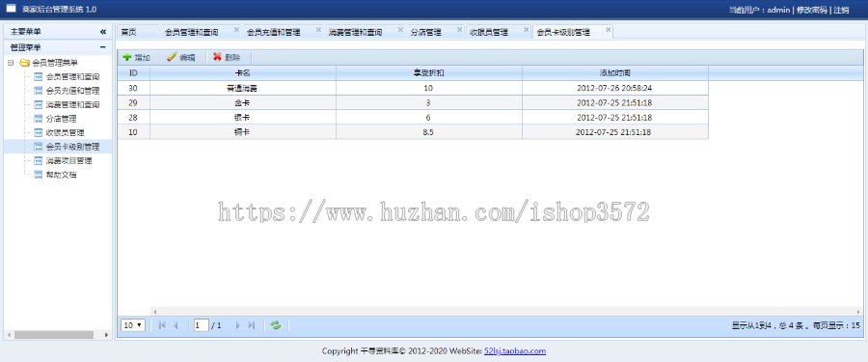Sort by the 添加时间 column header
This screenshot has height=362, width=868.
pyautogui.click(x=615, y=72)
